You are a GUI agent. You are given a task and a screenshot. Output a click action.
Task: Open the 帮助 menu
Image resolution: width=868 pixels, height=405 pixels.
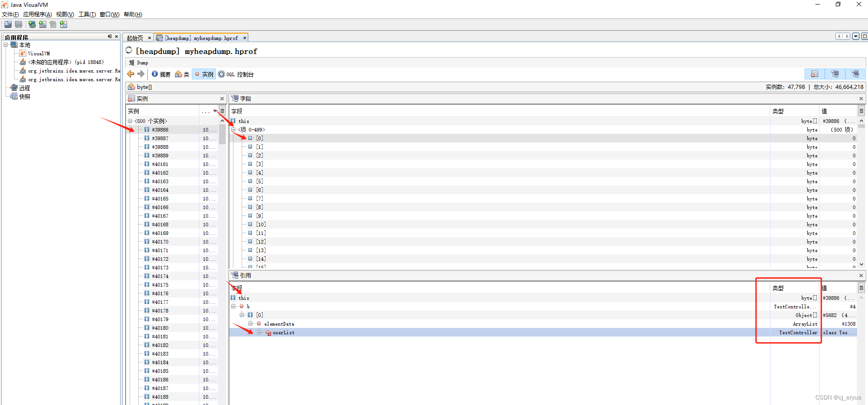coord(133,15)
